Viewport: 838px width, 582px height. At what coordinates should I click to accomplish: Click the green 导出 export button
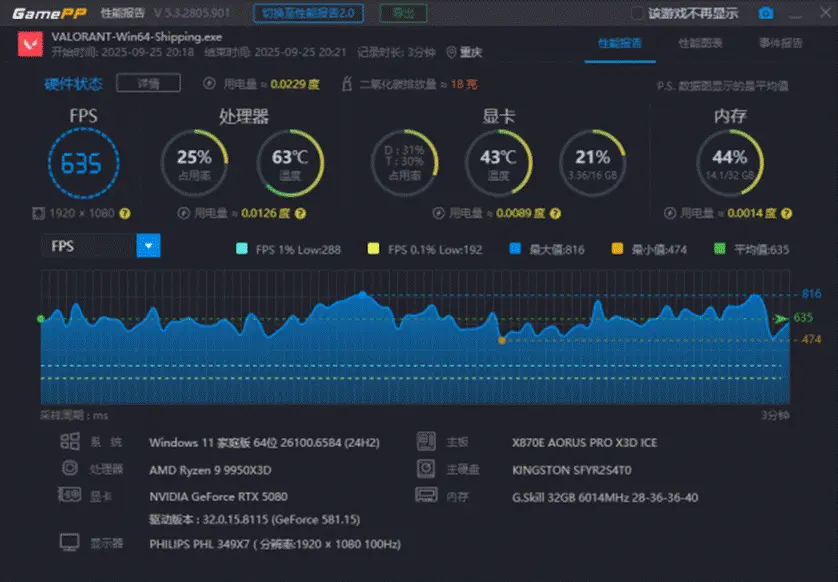tap(403, 13)
